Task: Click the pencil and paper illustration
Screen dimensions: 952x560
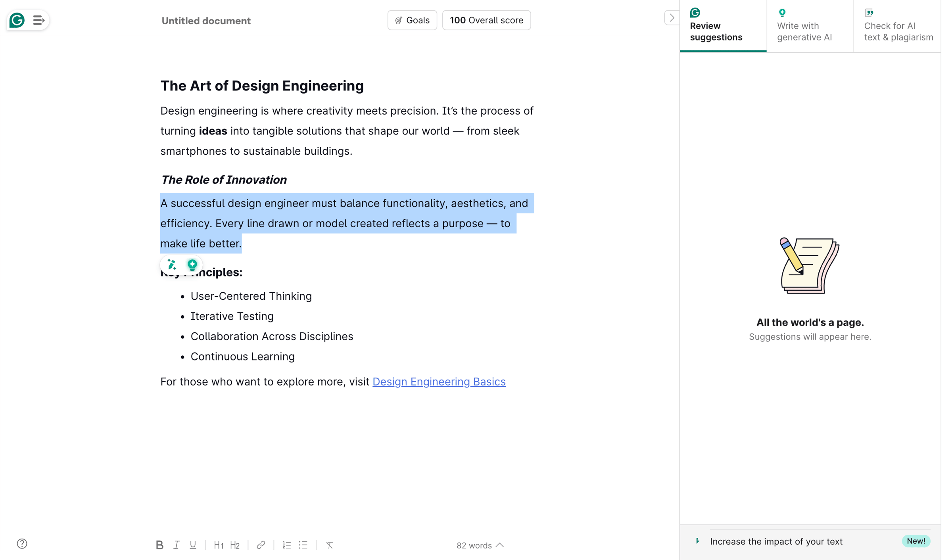Action: click(x=809, y=265)
